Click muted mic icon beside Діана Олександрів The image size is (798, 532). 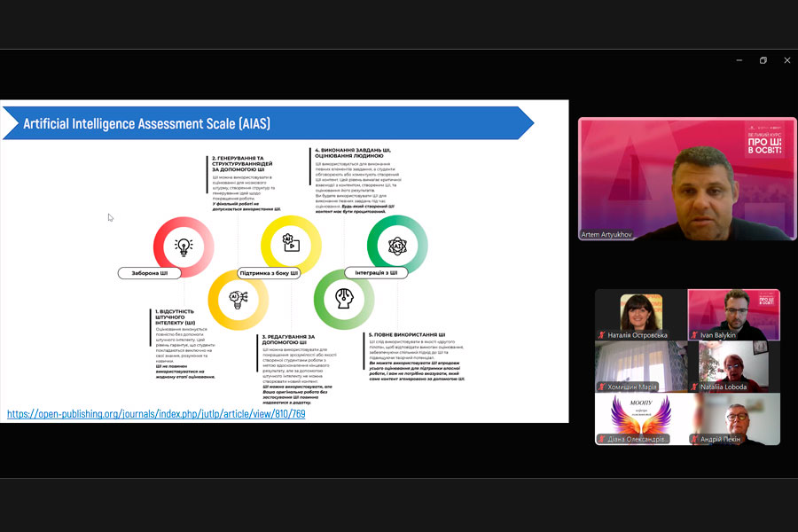[x=601, y=439]
